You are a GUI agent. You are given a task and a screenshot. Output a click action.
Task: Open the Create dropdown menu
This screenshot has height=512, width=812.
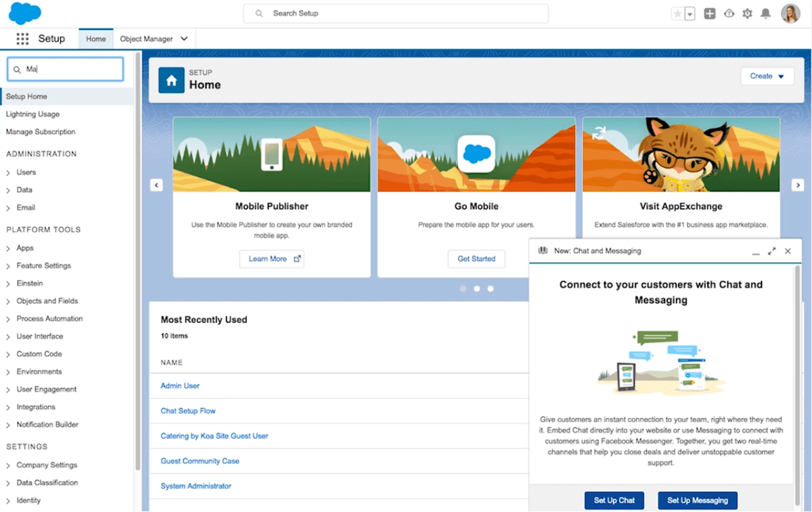767,76
